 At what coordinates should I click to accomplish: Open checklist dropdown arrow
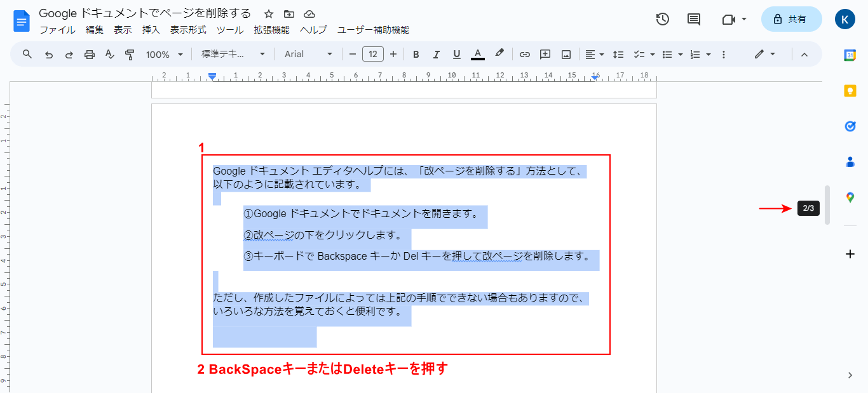pos(653,55)
